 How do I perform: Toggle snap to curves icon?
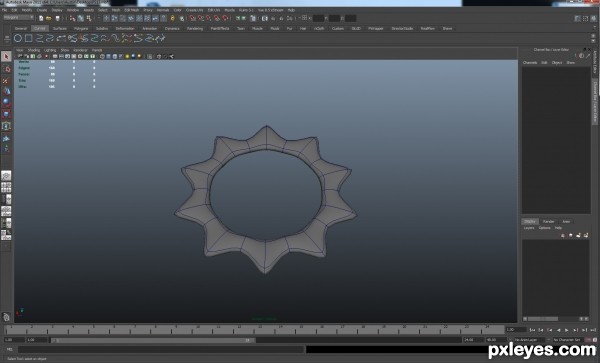(201, 18)
